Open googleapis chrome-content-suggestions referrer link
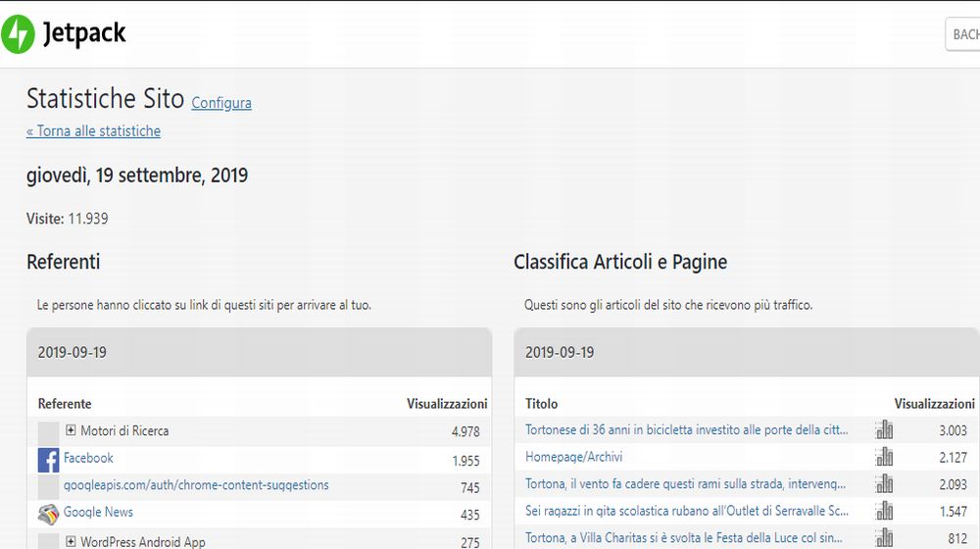Viewport: 980px width, 549px height. (196, 485)
